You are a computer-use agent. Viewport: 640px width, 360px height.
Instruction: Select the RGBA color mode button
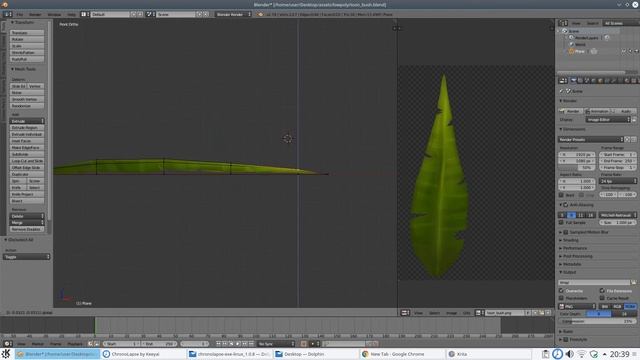pyautogui.click(x=630, y=306)
